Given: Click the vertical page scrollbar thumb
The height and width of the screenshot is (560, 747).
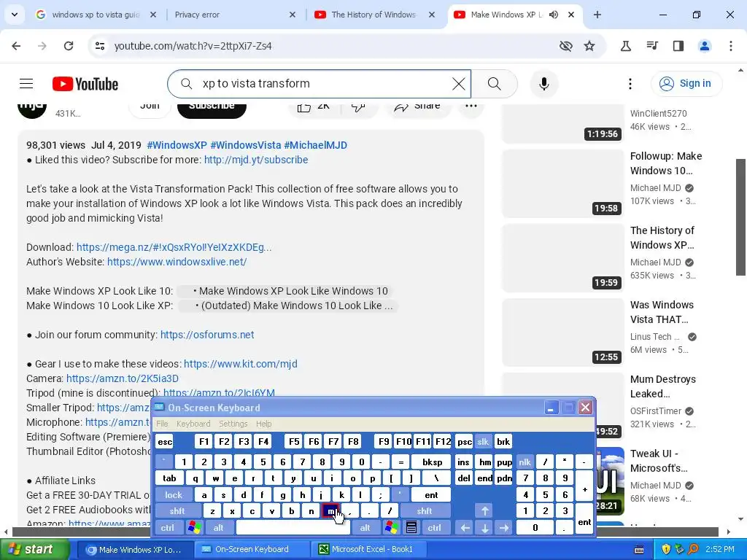Looking at the screenshot, I should click(740, 217).
